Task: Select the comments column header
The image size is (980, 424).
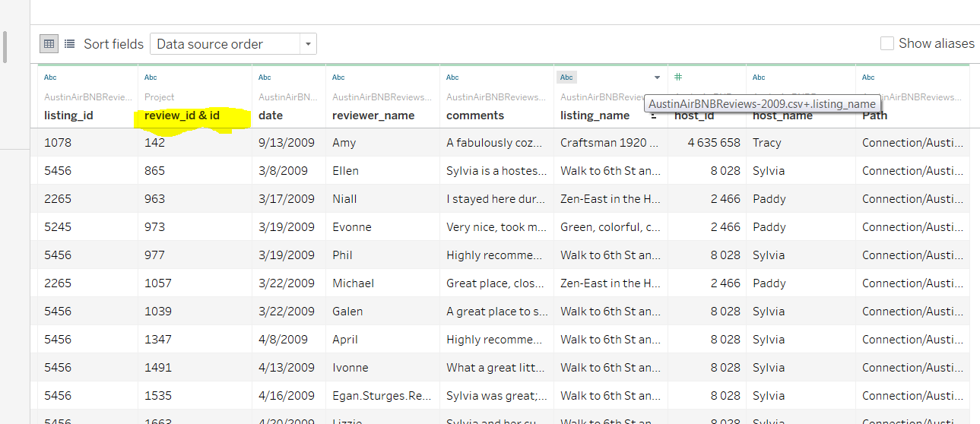Action: click(x=475, y=115)
